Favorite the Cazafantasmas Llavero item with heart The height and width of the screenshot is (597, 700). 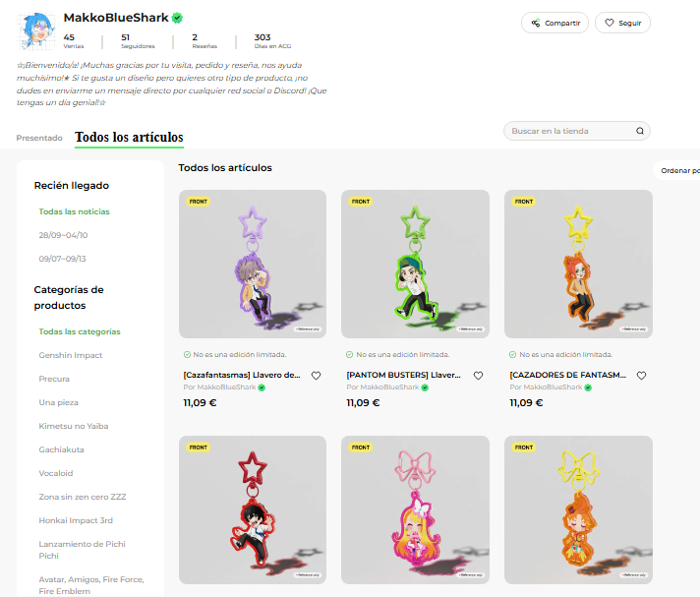click(x=316, y=376)
